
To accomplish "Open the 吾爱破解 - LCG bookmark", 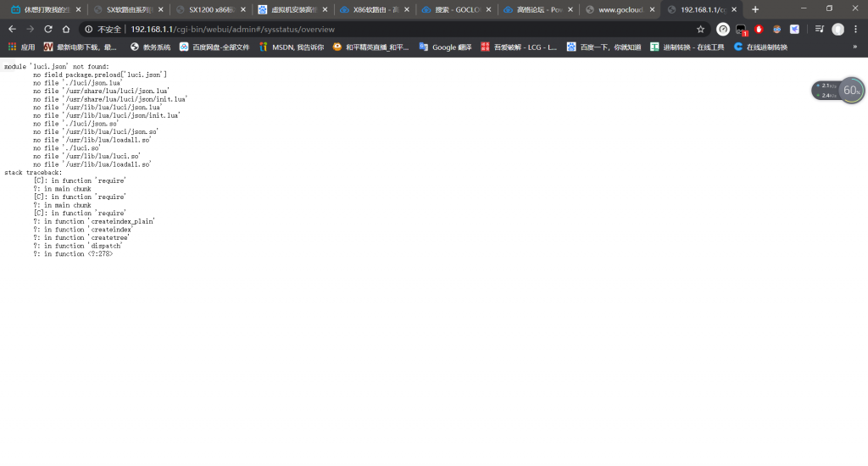I will pos(519,47).
